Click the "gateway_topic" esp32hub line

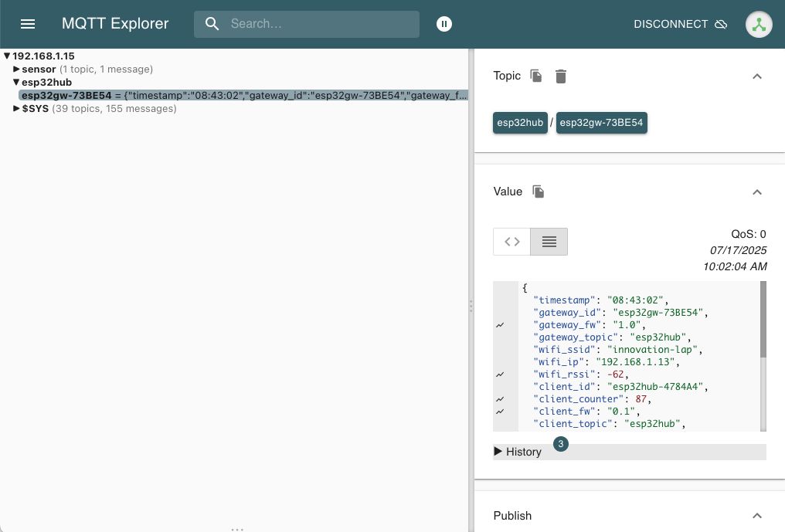click(612, 337)
